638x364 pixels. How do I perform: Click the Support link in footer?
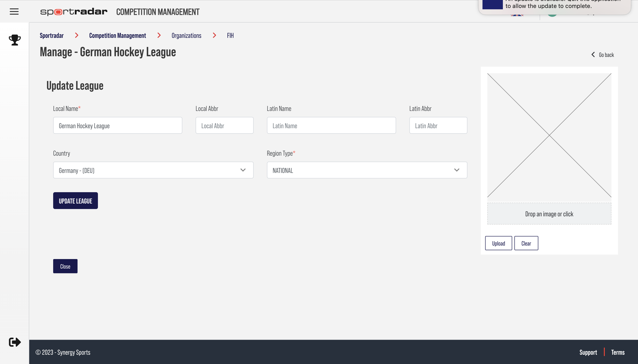[588, 352]
